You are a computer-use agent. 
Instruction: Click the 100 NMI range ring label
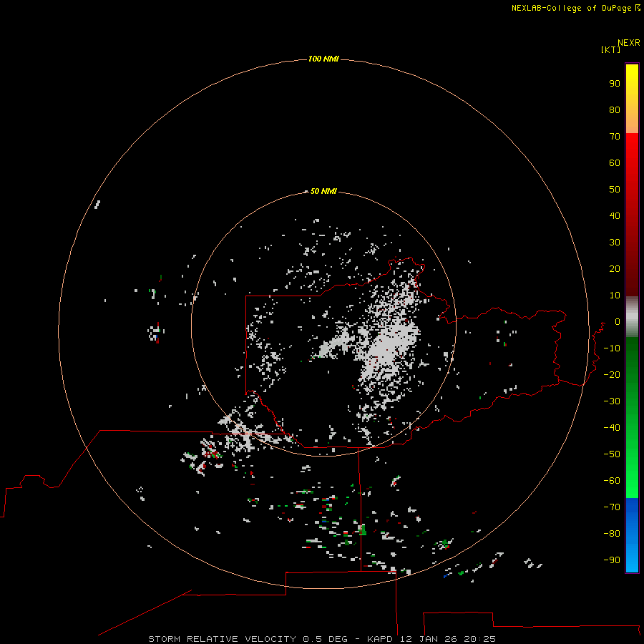[323, 59]
